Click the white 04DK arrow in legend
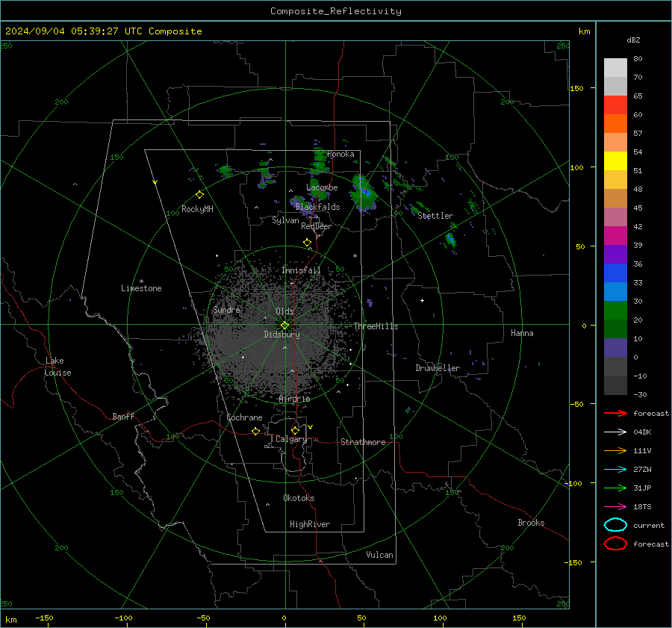The height and width of the screenshot is (628, 672). click(615, 432)
